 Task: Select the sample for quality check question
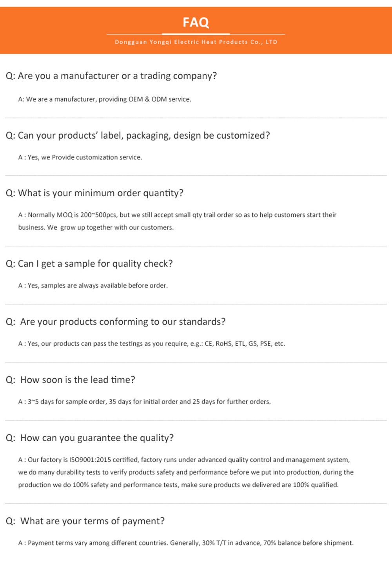coord(89,264)
